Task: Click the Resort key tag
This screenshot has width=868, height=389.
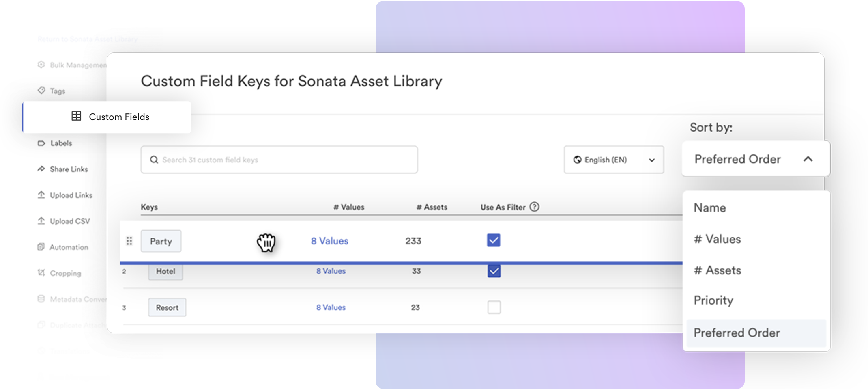Action: (x=167, y=307)
